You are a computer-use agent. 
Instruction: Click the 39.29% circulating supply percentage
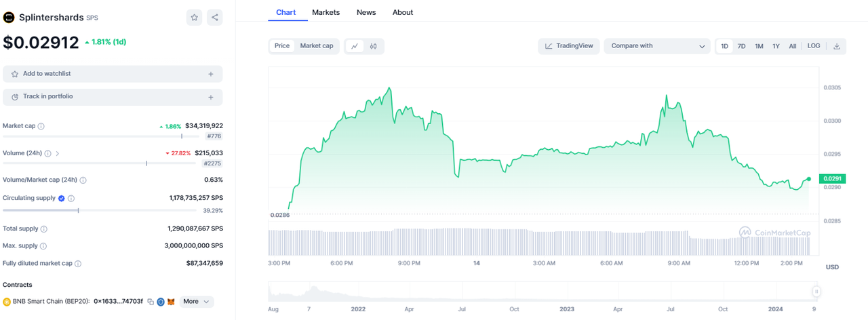tap(213, 211)
